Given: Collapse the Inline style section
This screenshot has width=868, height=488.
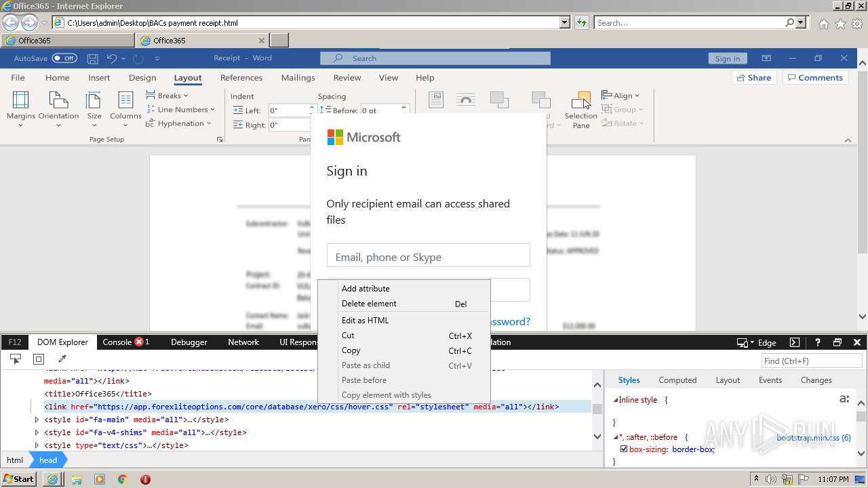Looking at the screenshot, I should coord(616,400).
